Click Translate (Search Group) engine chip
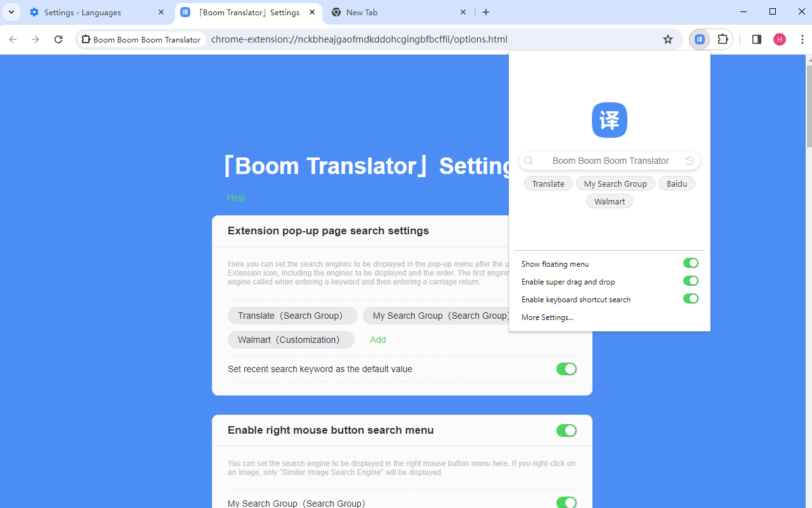Image resolution: width=812 pixels, height=508 pixels. click(x=292, y=316)
